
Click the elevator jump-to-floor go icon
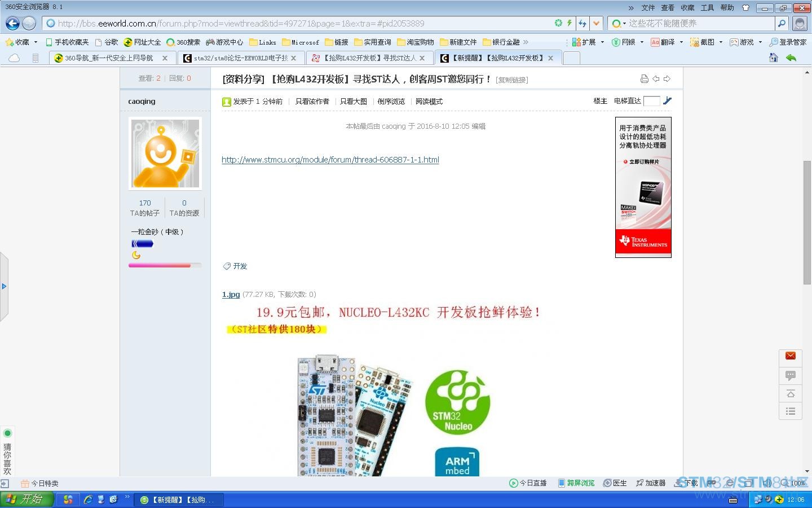tap(668, 100)
